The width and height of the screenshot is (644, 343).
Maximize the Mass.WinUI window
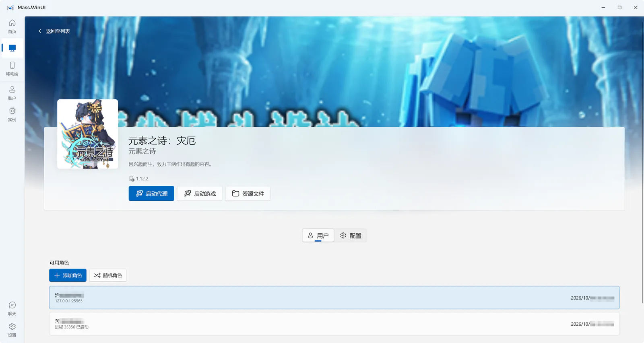click(619, 8)
